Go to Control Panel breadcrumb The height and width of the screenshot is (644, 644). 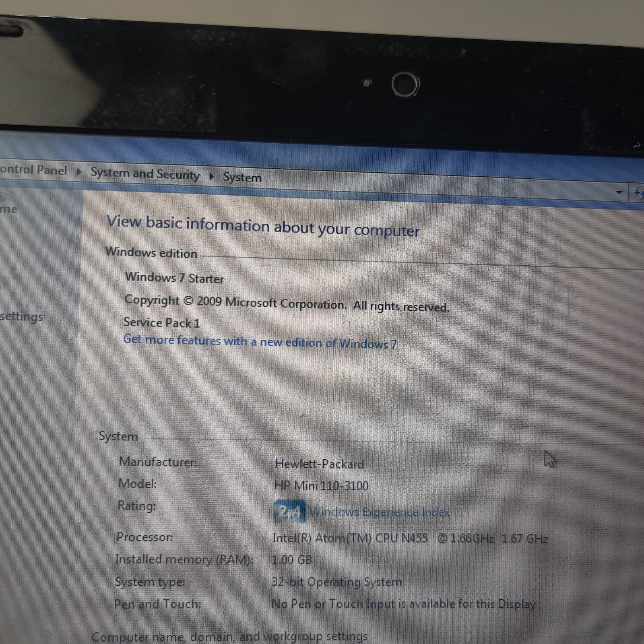[x=33, y=170]
